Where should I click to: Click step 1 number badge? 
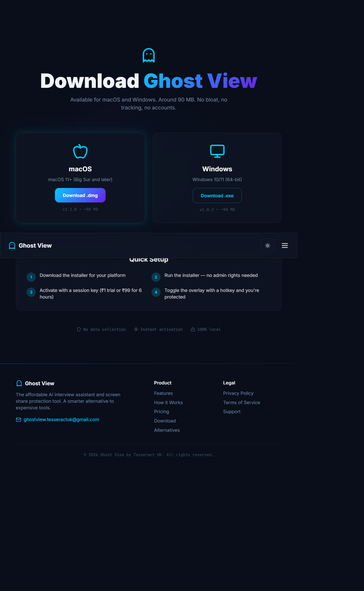click(x=31, y=277)
